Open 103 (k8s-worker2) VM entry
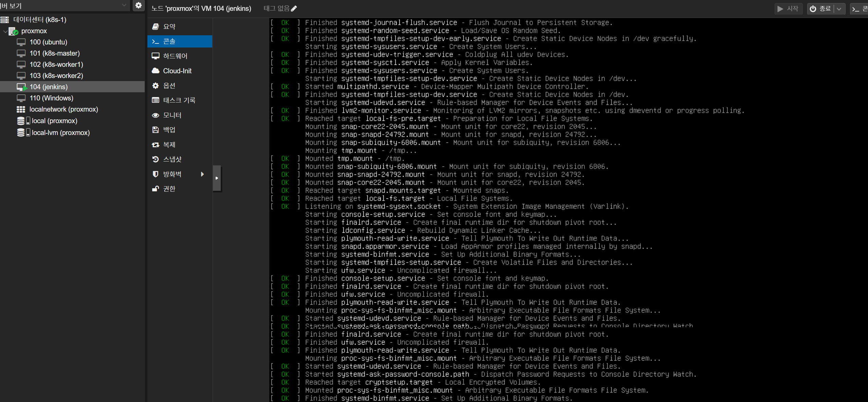This screenshot has width=868, height=402. [x=56, y=76]
